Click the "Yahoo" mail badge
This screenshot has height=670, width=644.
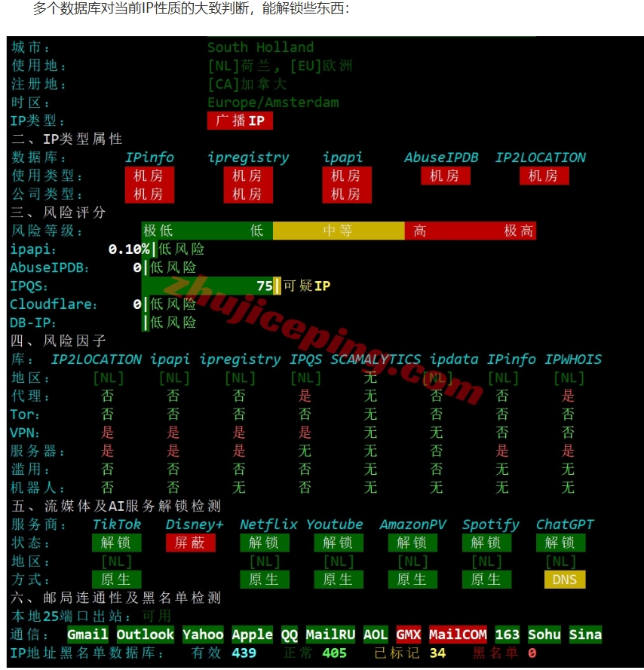203,635
